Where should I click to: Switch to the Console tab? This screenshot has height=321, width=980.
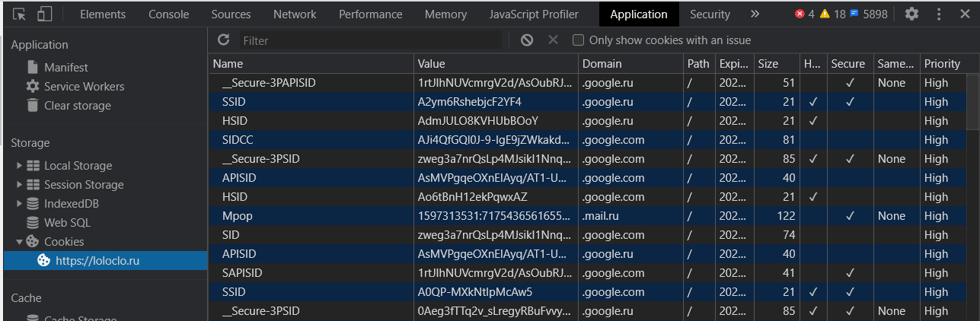coord(169,14)
